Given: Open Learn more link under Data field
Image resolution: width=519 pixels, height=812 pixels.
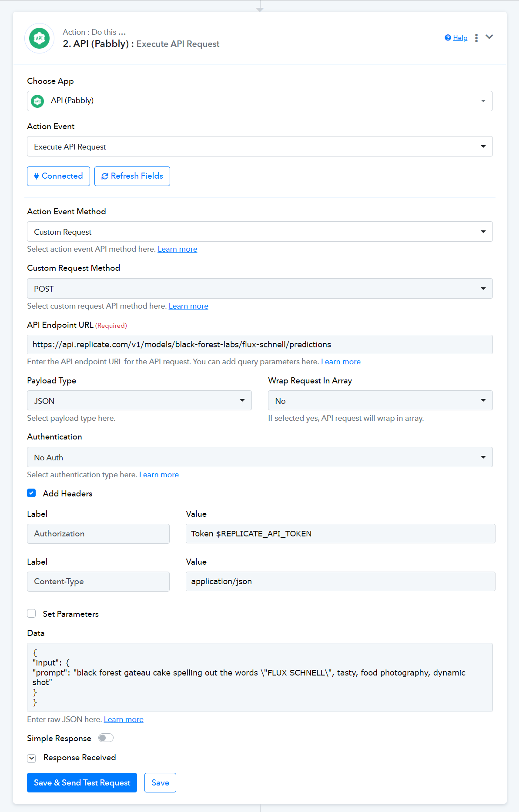Looking at the screenshot, I should coord(124,719).
